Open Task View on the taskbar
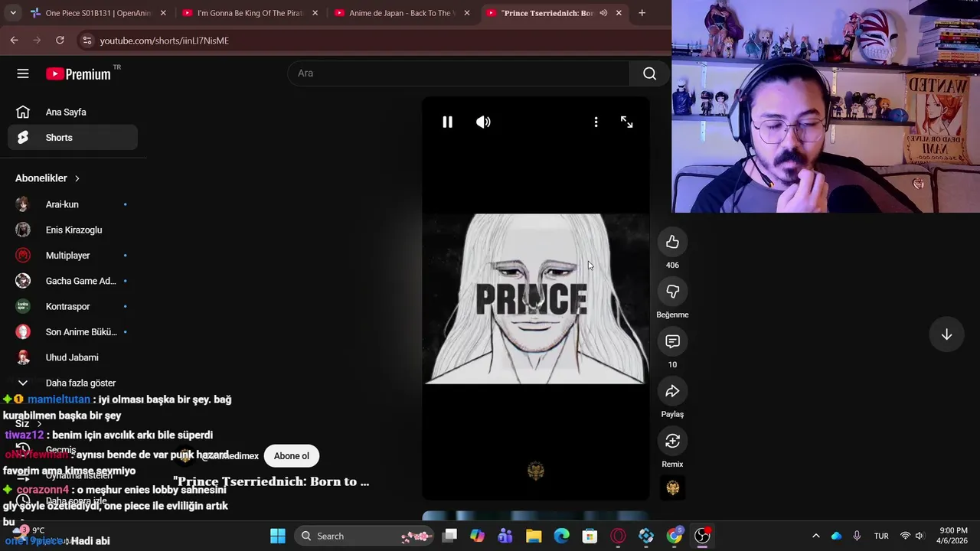Image resolution: width=980 pixels, height=551 pixels. pyautogui.click(x=449, y=536)
